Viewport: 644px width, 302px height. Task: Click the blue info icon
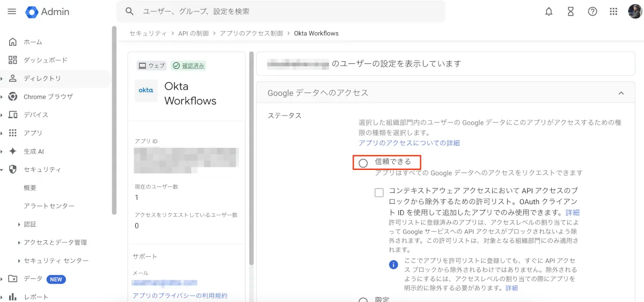(x=394, y=264)
